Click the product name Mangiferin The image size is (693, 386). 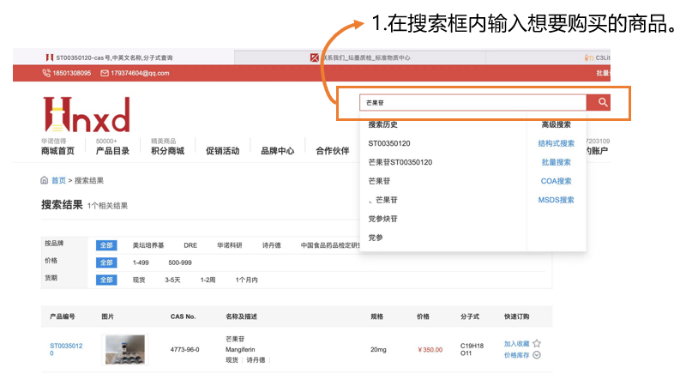pos(240,349)
